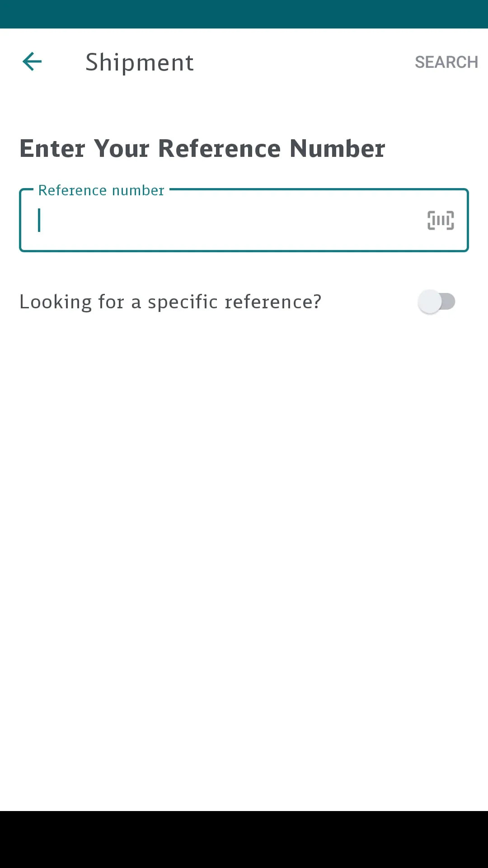This screenshot has height=868, width=488.
Task: Open the barcode scanner icon
Action: pos(441,220)
